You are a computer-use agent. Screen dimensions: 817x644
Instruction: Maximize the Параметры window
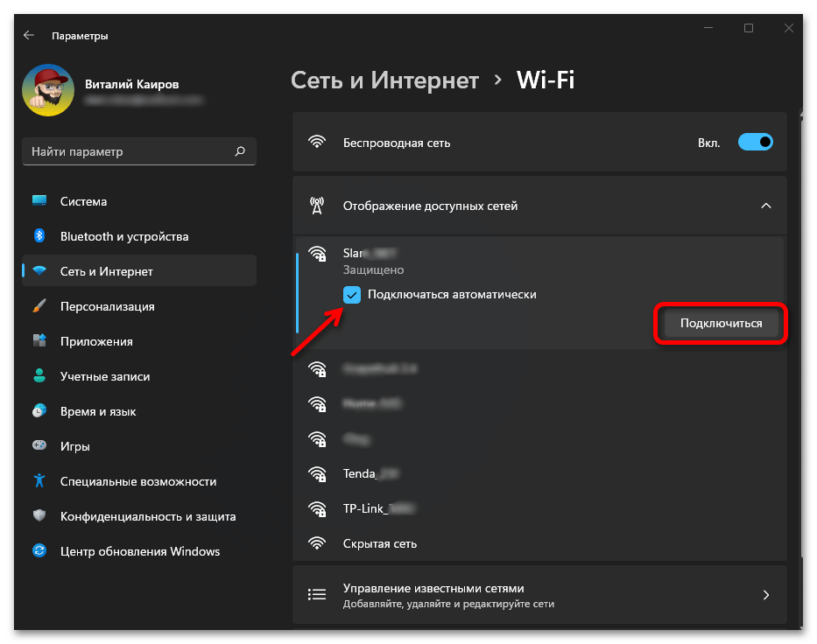[x=749, y=28]
